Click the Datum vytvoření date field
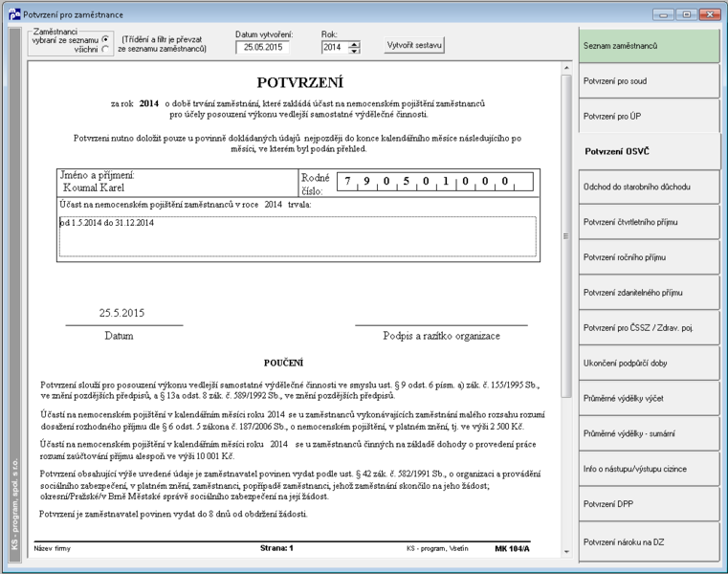Viewport: 728px width, 574px height. coord(263,47)
